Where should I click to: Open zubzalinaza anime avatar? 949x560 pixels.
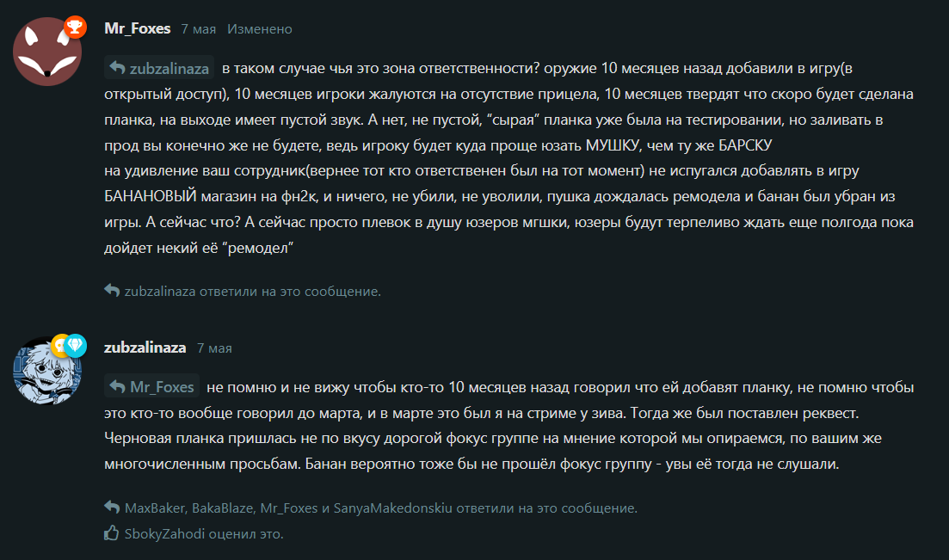point(47,370)
